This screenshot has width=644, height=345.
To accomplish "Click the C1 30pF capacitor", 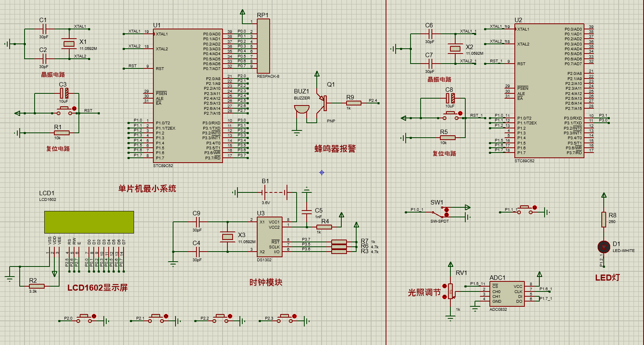I will (44, 29).
